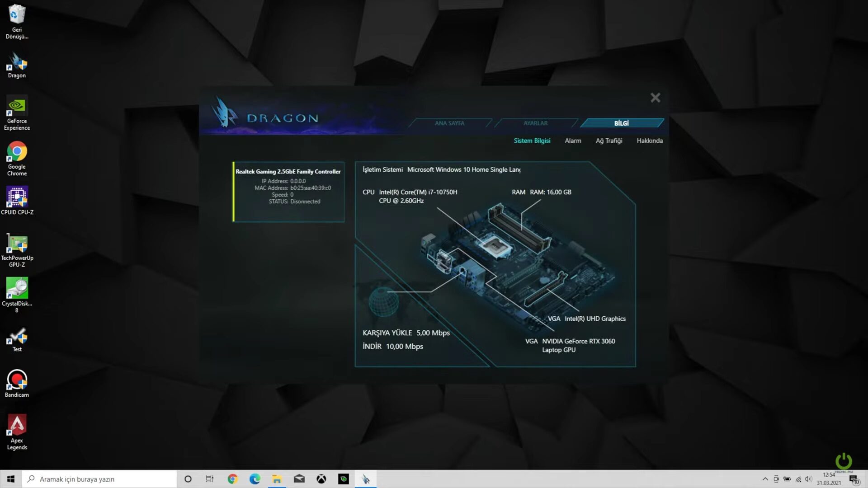The height and width of the screenshot is (488, 868).
Task: Select the GeForce Experience desktop icon
Action: [17, 112]
